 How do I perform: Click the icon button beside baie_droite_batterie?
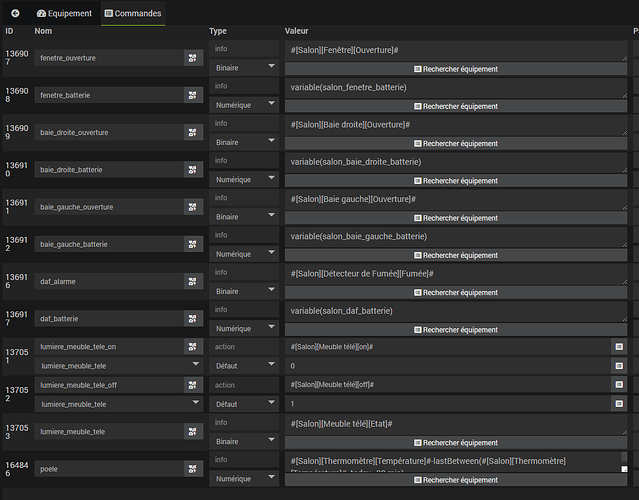(x=192, y=170)
